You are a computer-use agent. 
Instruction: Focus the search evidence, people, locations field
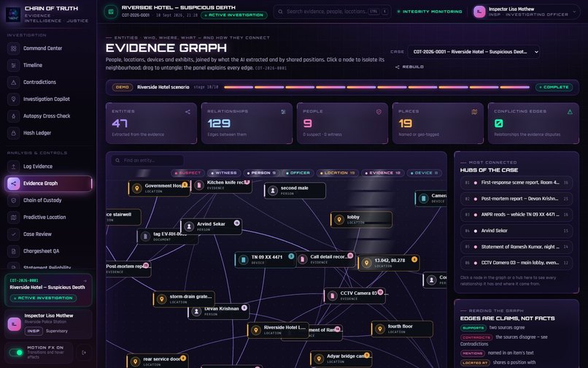point(332,12)
